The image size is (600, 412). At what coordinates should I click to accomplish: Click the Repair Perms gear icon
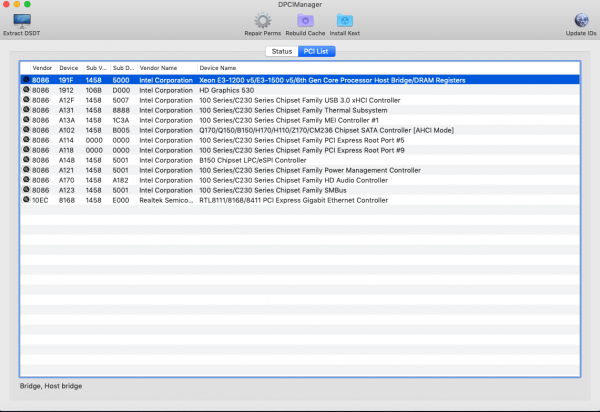[x=263, y=20]
